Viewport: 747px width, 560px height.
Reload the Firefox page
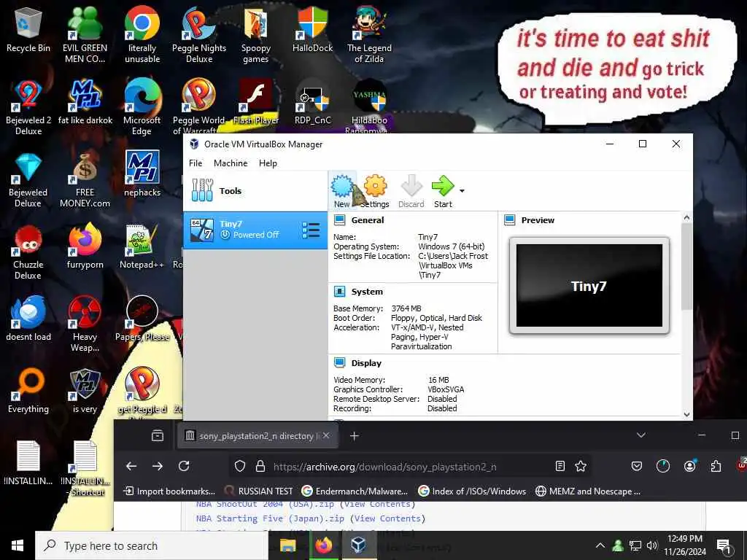coord(184,466)
